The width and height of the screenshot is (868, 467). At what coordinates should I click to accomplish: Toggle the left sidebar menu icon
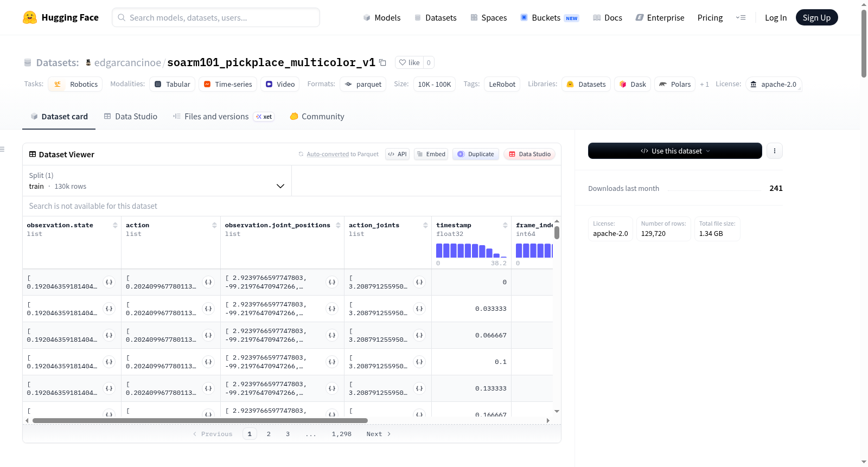[x=2, y=149]
